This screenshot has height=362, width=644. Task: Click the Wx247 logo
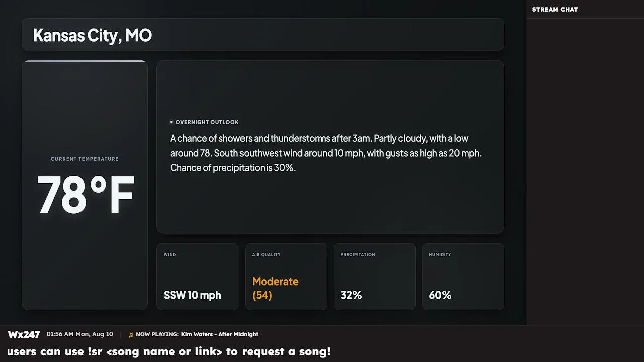(x=24, y=334)
